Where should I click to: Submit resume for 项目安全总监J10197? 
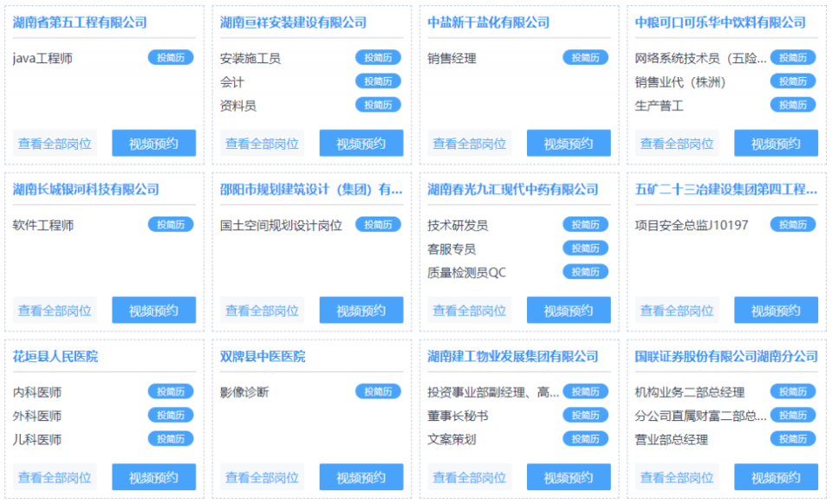(x=793, y=224)
